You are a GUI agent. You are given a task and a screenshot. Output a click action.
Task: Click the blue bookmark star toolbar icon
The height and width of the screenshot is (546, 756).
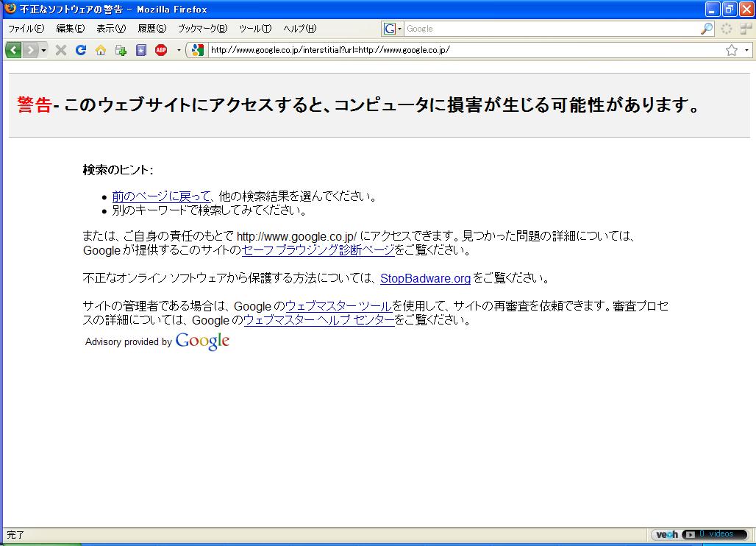[x=140, y=50]
